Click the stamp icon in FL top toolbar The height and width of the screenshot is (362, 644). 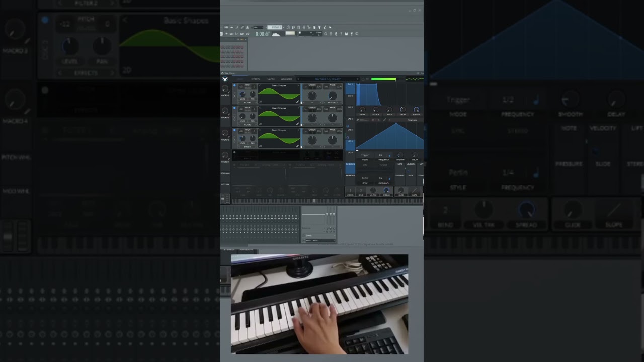[247, 27]
